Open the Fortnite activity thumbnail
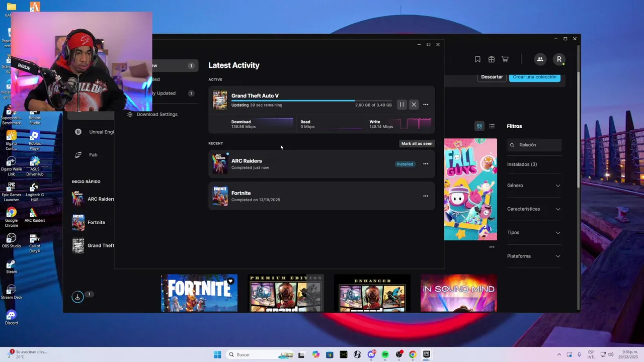The width and height of the screenshot is (644, 362). coord(220,196)
